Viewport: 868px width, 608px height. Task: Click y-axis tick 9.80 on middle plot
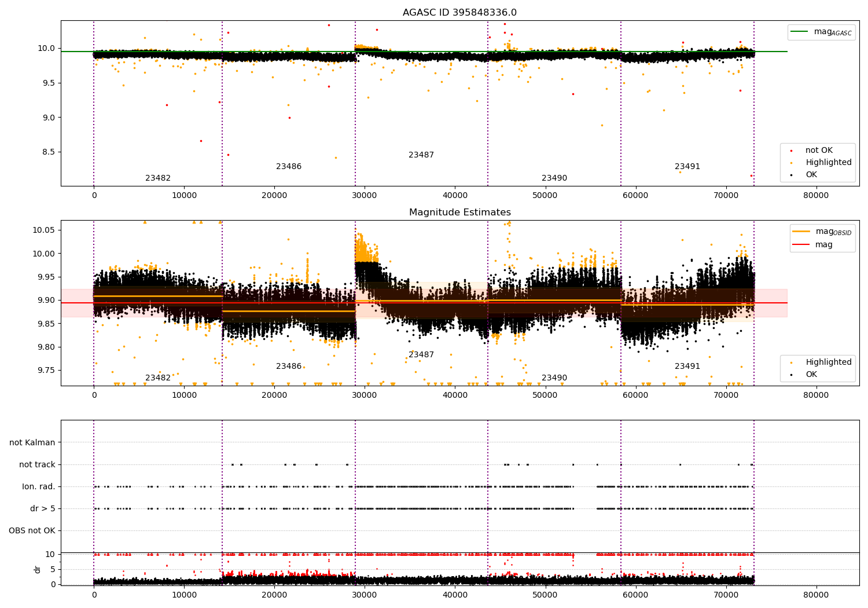(46, 347)
